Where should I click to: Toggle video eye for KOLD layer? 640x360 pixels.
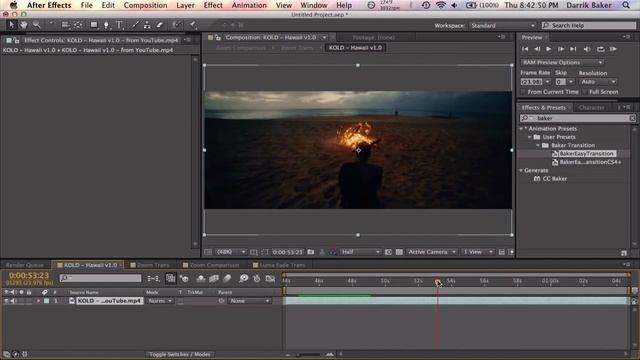(6, 301)
